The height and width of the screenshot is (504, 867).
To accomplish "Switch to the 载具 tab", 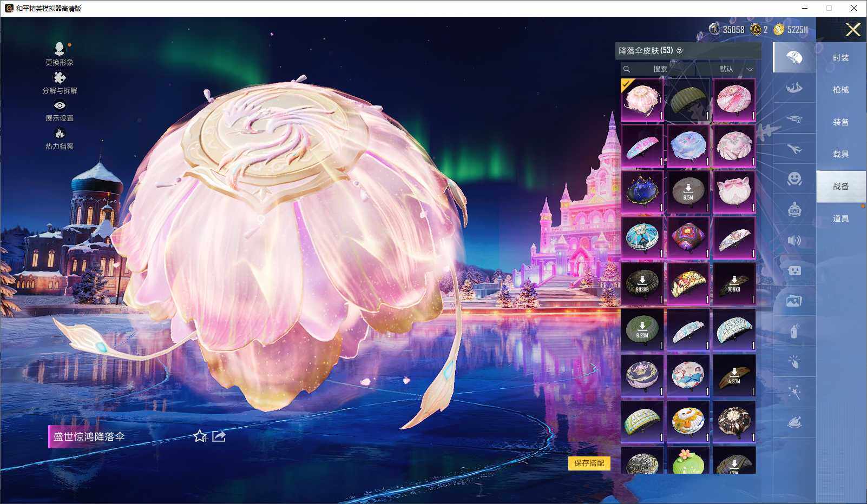I will pos(841,154).
